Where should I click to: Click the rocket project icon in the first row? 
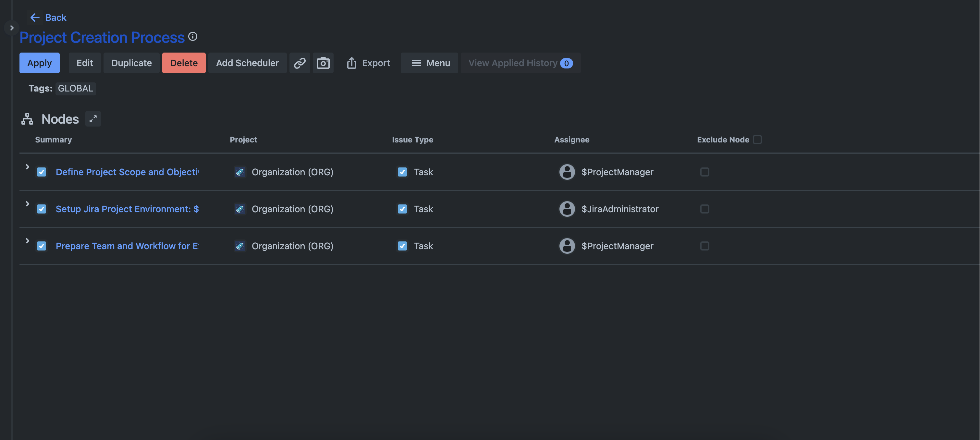click(239, 172)
